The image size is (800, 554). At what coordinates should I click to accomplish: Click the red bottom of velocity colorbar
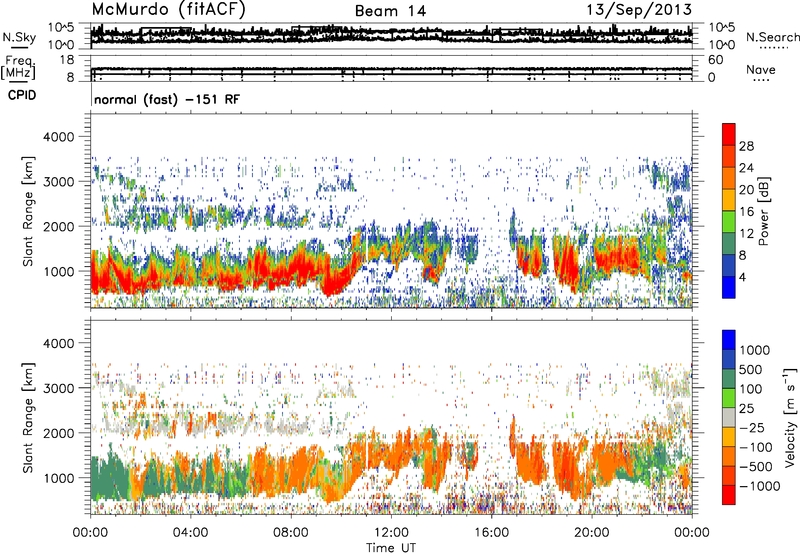pos(729,495)
